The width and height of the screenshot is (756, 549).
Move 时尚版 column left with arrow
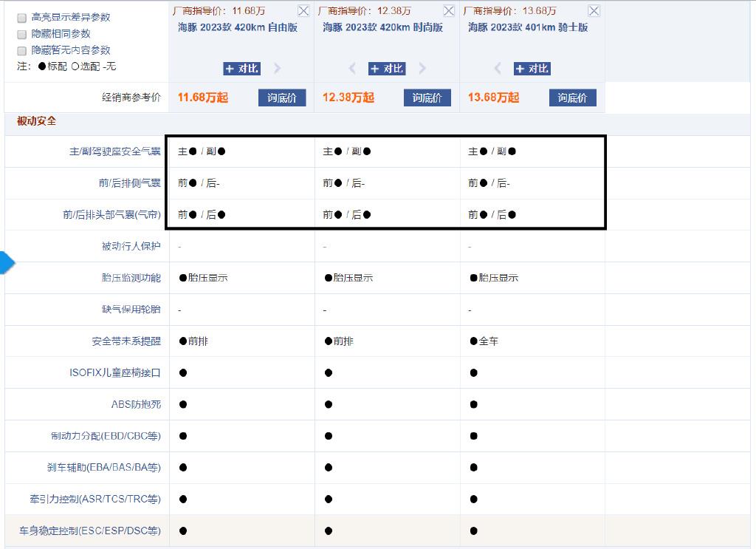352,69
